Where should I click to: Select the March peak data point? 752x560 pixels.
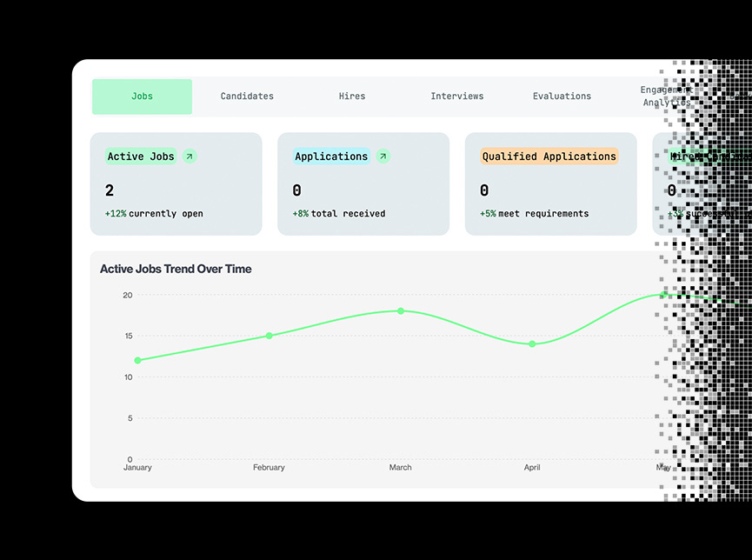click(x=401, y=310)
